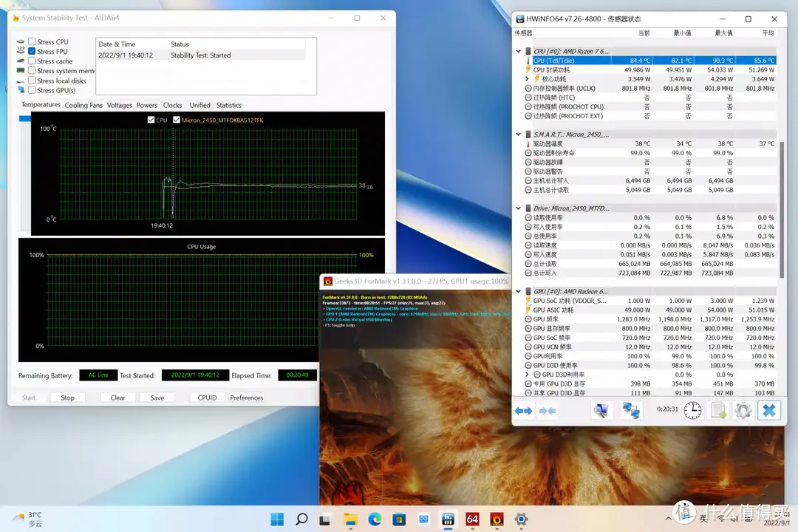Open the Statistics tab
Image resolution: width=798 pixels, height=532 pixels.
(x=229, y=106)
